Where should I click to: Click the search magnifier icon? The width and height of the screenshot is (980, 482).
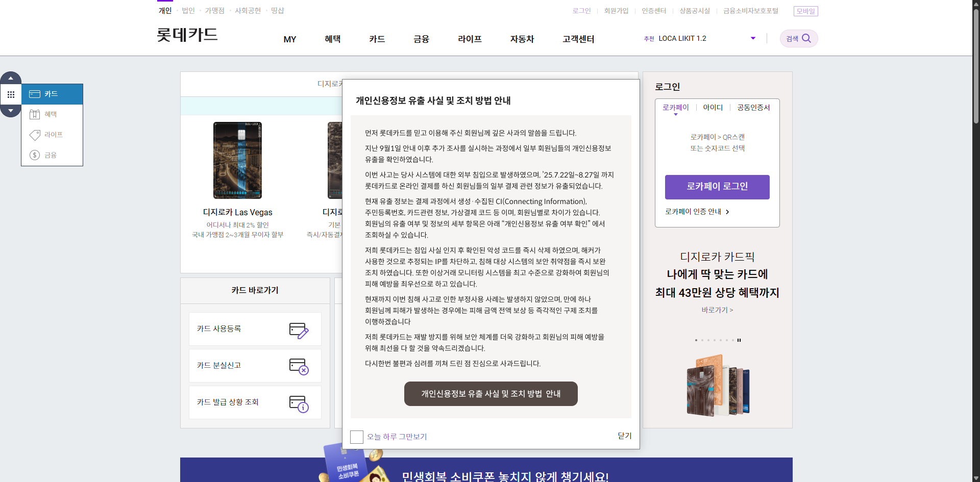tap(806, 38)
